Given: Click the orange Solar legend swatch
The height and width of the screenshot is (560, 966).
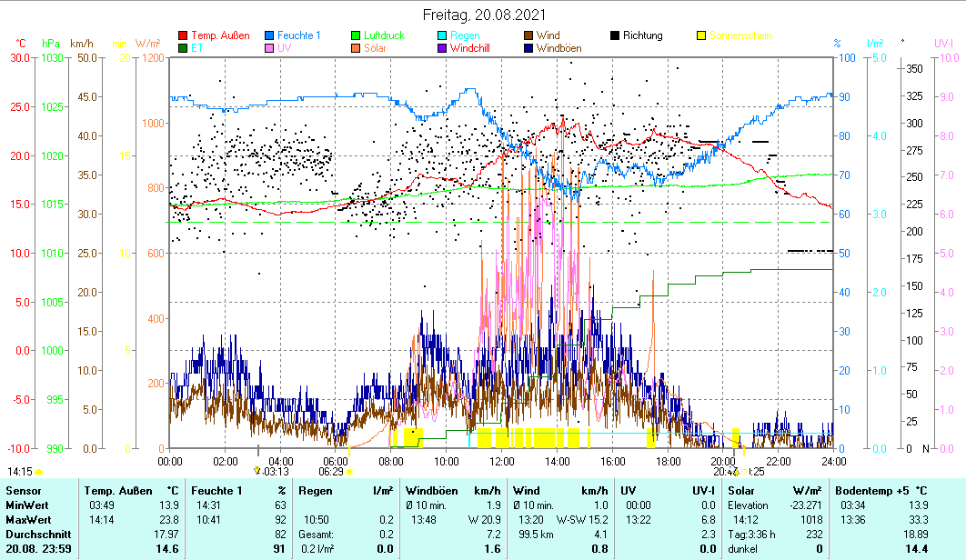Looking at the screenshot, I should [356, 48].
